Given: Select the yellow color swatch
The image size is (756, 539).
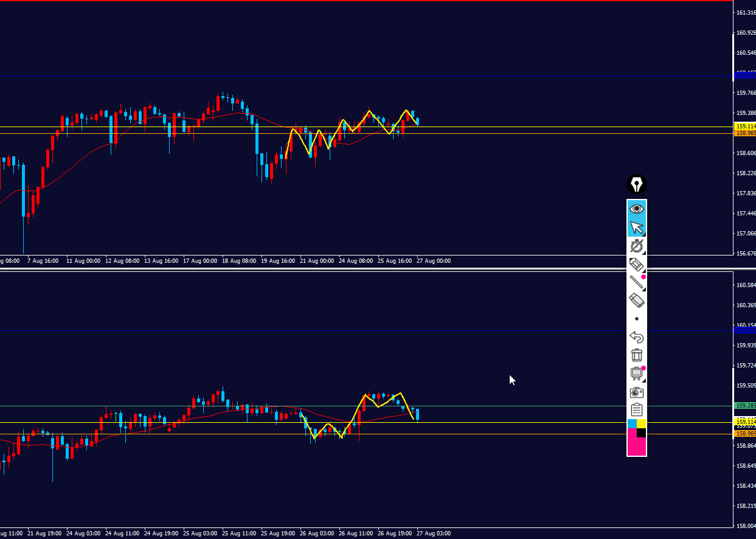Looking at the screenshot, I should (641, 423).
